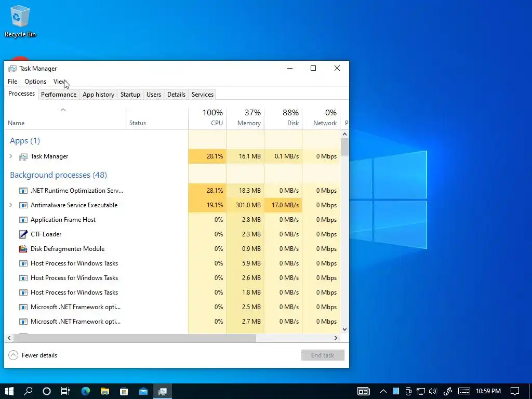Screen dimensions: 532x399
Task: Open Task View on the taskbar
Action: [x=65, y=391]
